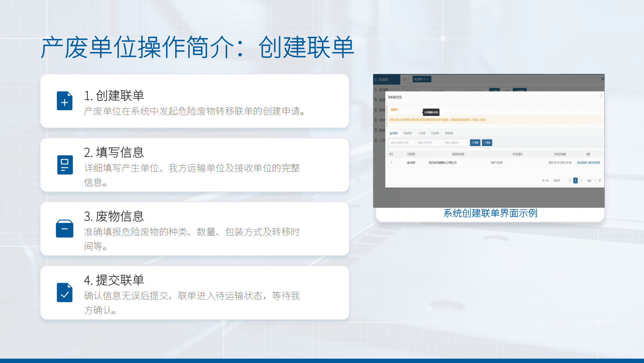The width and height of the screenshot is (644, 363).
Task: Switch to the 跨省转移 tab
Action: coord(407,133)
